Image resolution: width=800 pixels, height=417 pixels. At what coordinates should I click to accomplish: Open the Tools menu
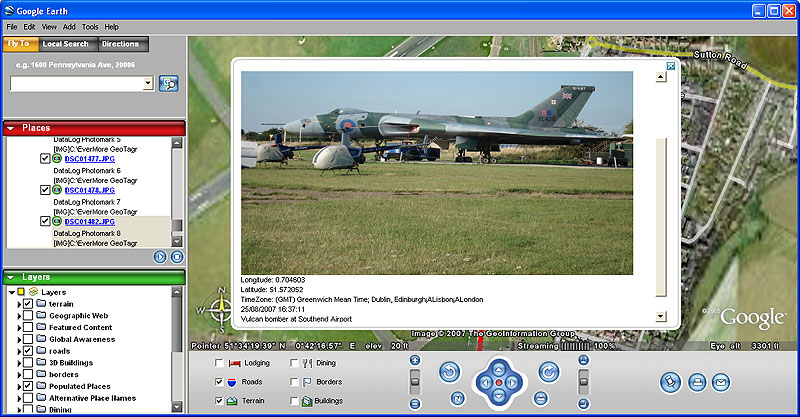pos(90,27)
